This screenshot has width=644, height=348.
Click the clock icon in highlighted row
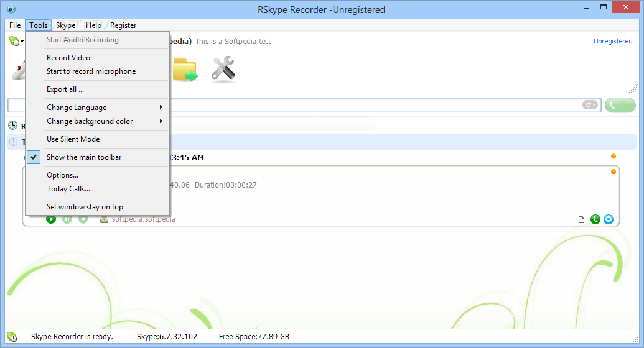pyautogui.click(x=14, y=142)
